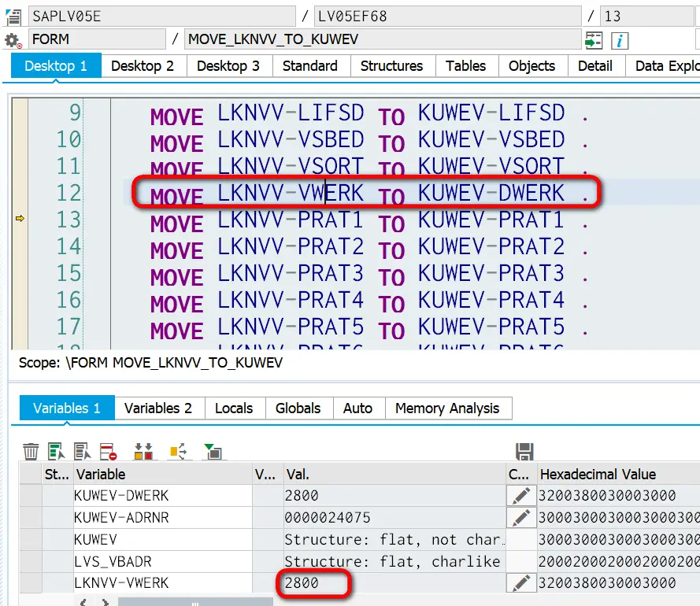Click code line 10 MOVE LKNVV-VSBED statement
This screenshot has height=606, width=700.
coord(369,140)
